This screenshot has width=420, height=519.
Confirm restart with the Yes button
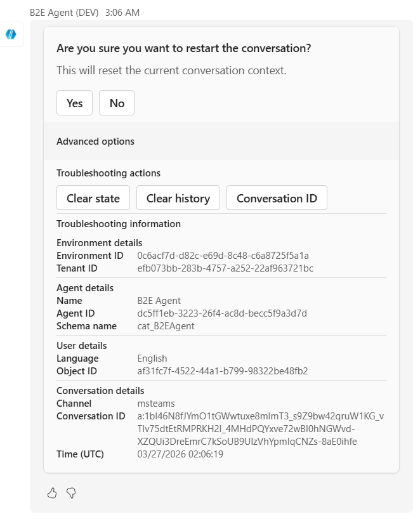click(x=74, y=103)
